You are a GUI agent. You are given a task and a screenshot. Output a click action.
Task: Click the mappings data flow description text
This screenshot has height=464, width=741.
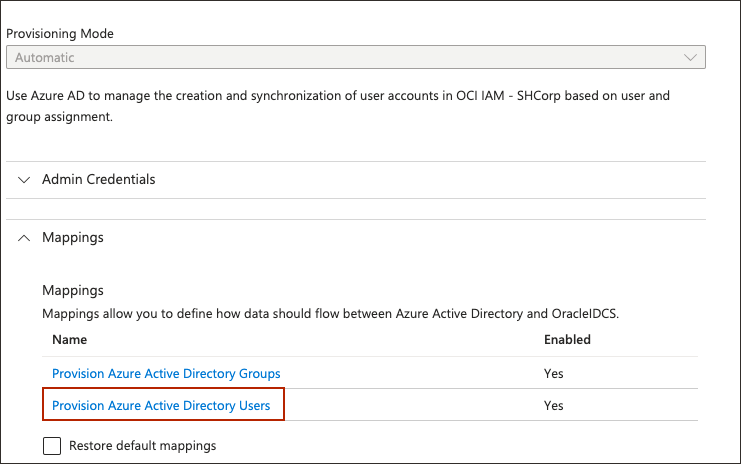330,313
